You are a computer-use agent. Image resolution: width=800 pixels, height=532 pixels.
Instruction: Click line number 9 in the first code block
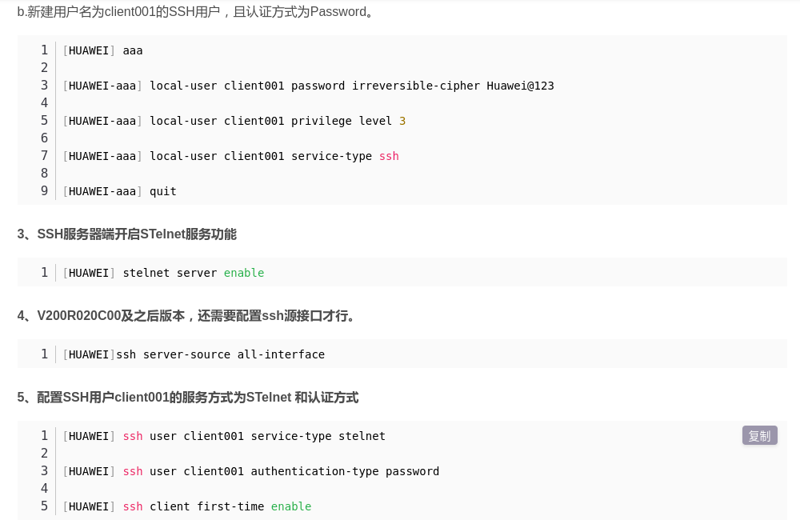(44, 190)
